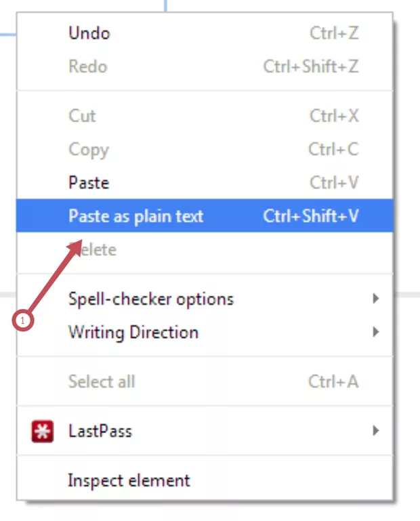This screenshot has height=521, width=420.
Task: Select the greyed-out Redo menu entry
Action: point(88,66)
